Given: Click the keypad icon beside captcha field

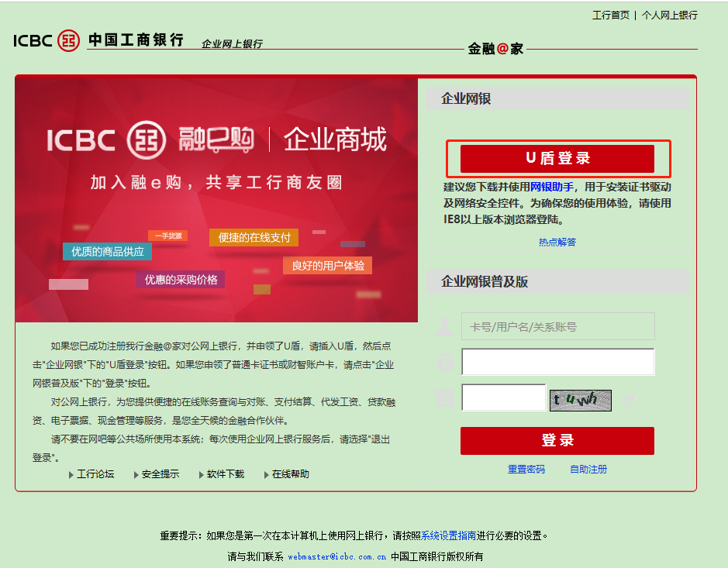Looking at the screenshot, I should 444,398.
